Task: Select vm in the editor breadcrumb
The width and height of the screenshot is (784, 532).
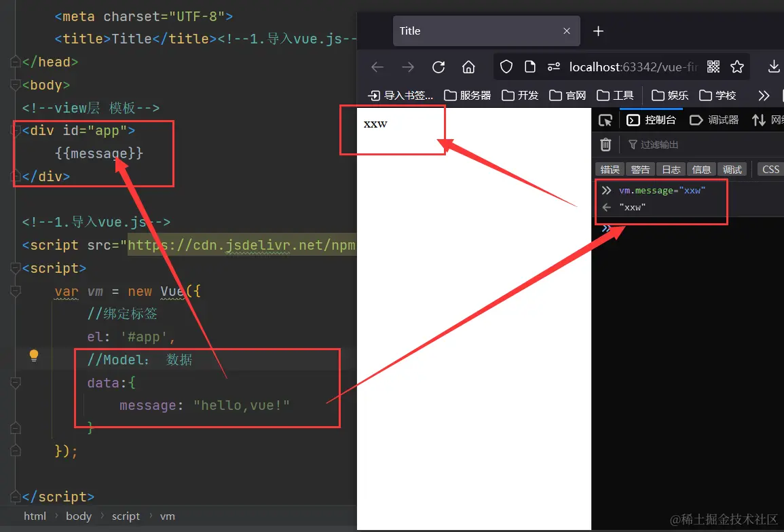Action: [x=168, y=516]
